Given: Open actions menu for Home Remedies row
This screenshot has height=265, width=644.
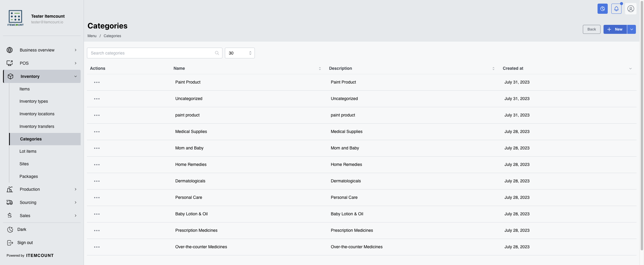Looking at the screenshot, I should click(x=97, y=165).
